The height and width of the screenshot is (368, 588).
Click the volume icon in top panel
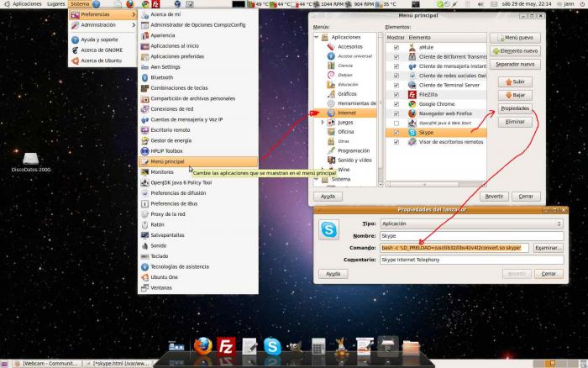pyautogui.click(x=480, y=4)
